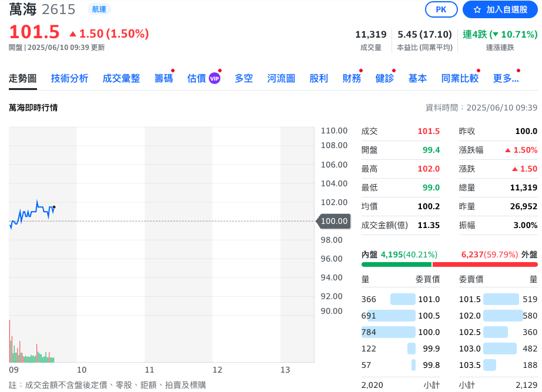
Task: Click ask price 103.5
Action: click(x=470, y=365)
